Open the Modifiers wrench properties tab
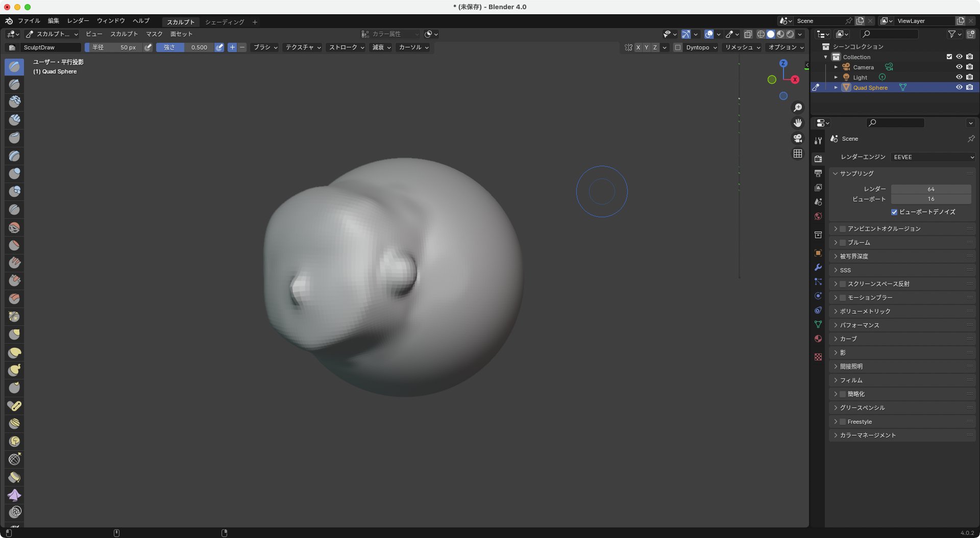This screenshot has height=538, width=980. click(818, 267)
